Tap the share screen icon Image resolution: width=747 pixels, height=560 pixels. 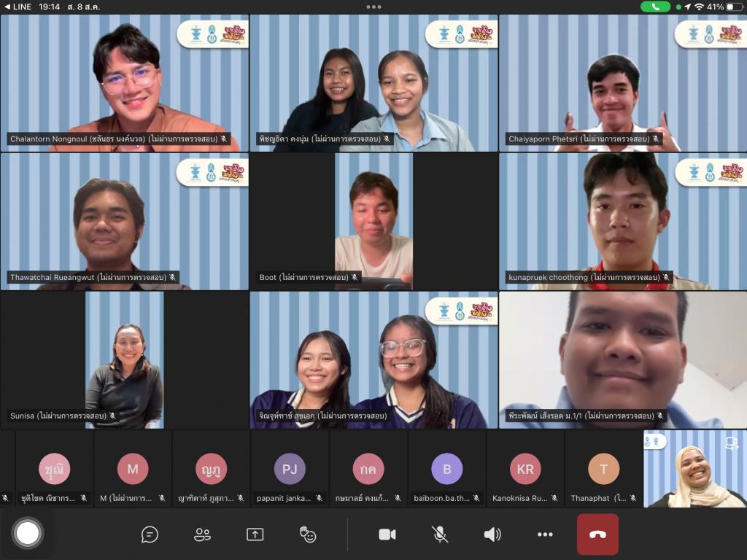pos(255,534)
